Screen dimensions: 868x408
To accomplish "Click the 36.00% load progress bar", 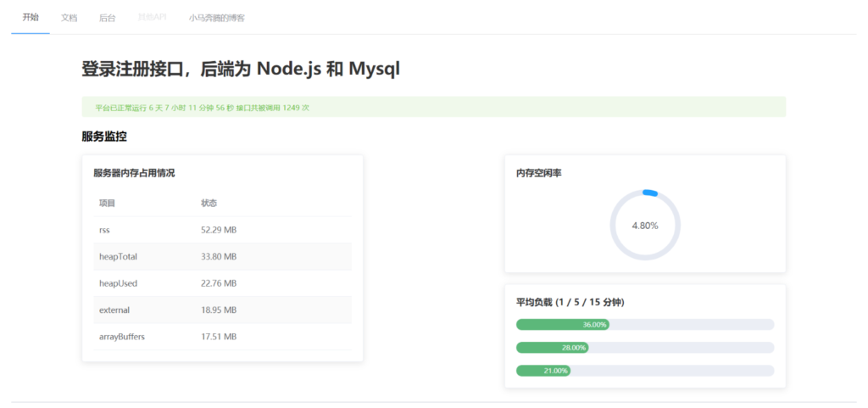I will tap(645, 324).
